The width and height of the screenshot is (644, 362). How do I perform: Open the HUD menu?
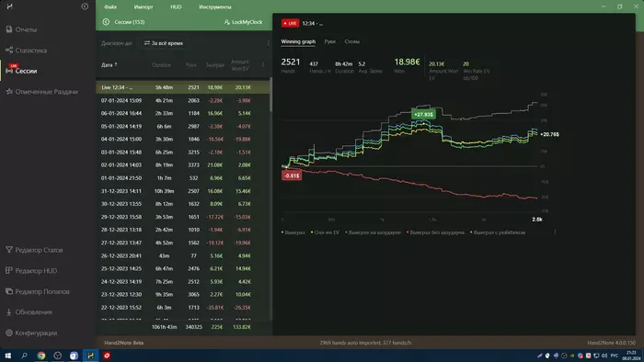click(x=176, y=7)
